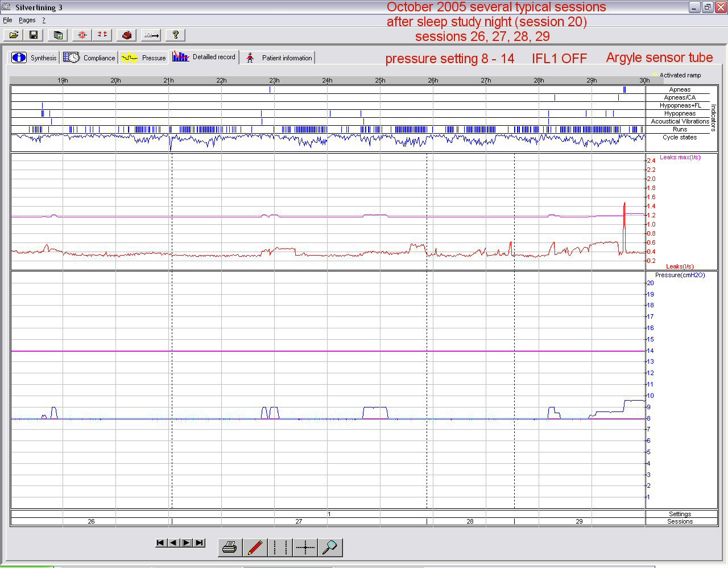Click the red telephone modem toolbar icon
This screenshot has height=568, width=728.
coord(127,35)
